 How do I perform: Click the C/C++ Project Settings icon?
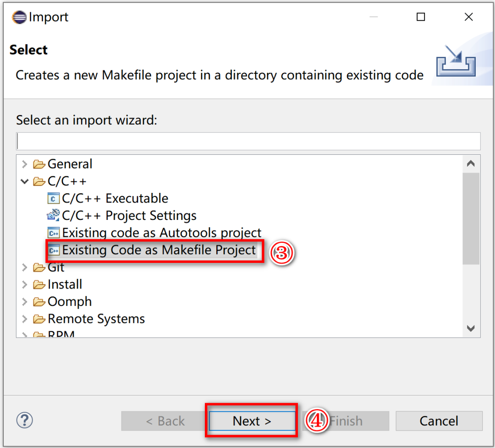click(54, 215)
